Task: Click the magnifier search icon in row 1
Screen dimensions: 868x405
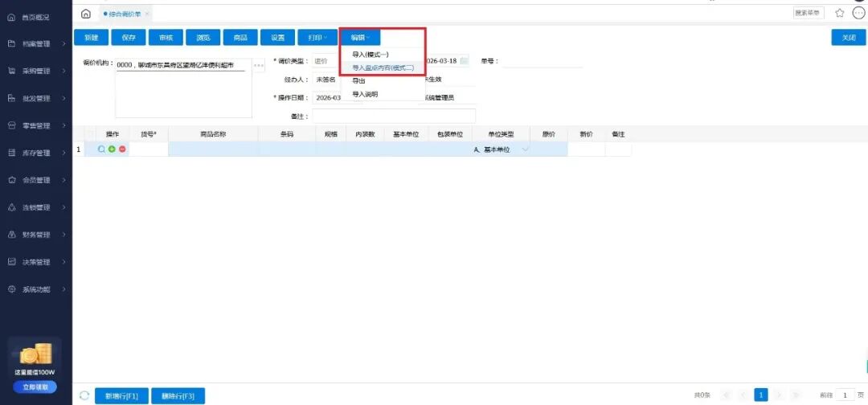Action: pos(101,149)
